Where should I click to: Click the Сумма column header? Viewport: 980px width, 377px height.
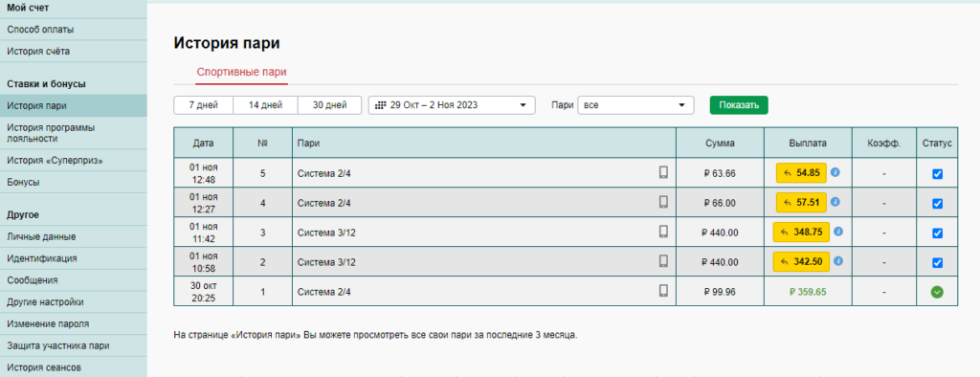pyautogui.click(x=720, y=144)
